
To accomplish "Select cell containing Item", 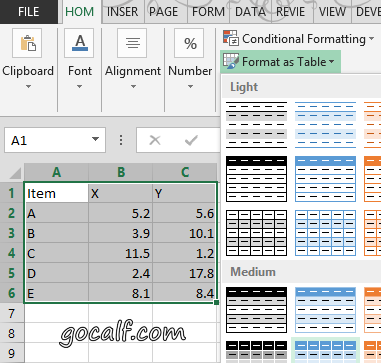I will point(56,193).
